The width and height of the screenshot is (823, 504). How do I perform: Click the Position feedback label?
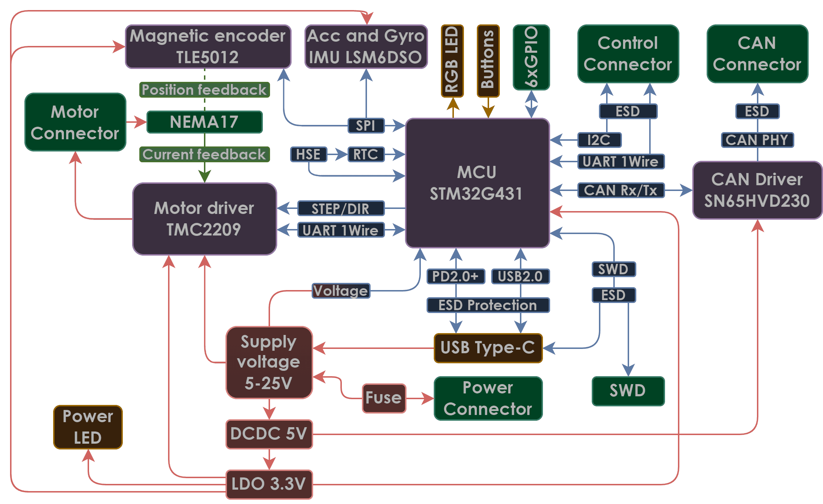click(x=204, y=90)
